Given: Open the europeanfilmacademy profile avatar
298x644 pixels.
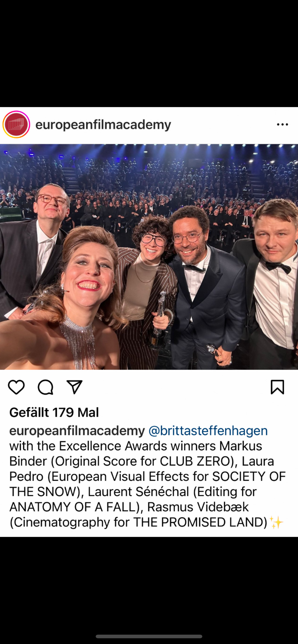Looking at the screenshot, I should pos(16,124).
